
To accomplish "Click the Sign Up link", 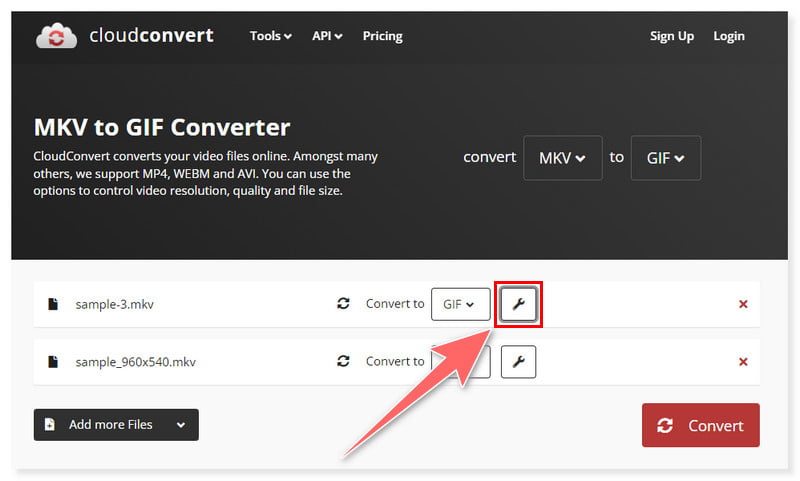I will click(x=671, y=36).
